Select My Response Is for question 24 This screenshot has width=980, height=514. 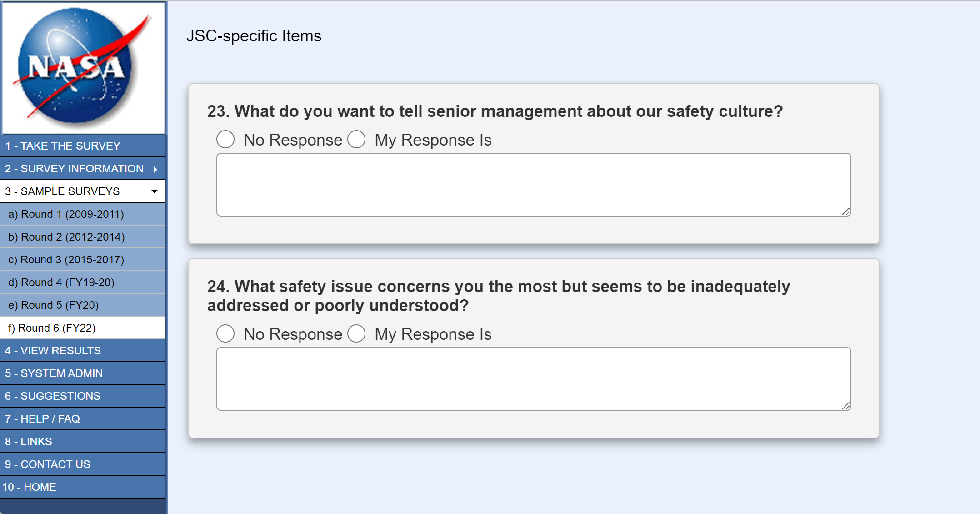(356, 334)
